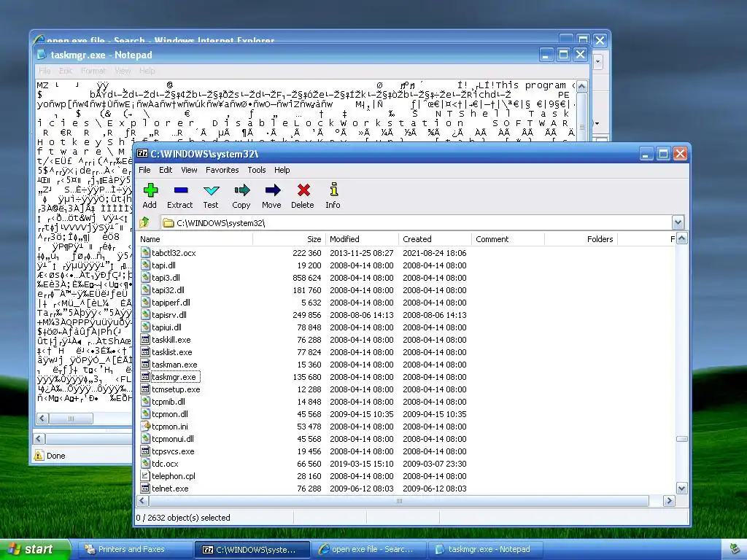Open the Edit menu in 7-Zip

pyautogui.click(x=166, y=170)
